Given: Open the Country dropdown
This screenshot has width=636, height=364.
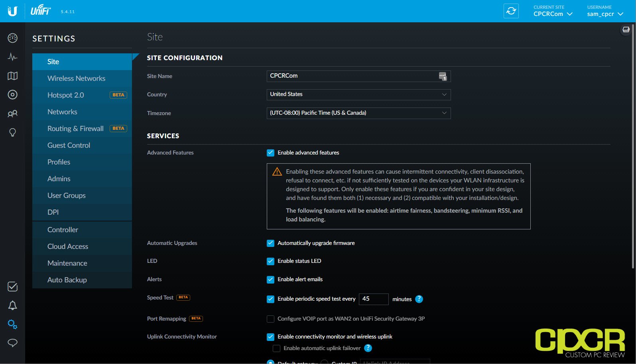Looking at the screenshot, I should (358, 94).
